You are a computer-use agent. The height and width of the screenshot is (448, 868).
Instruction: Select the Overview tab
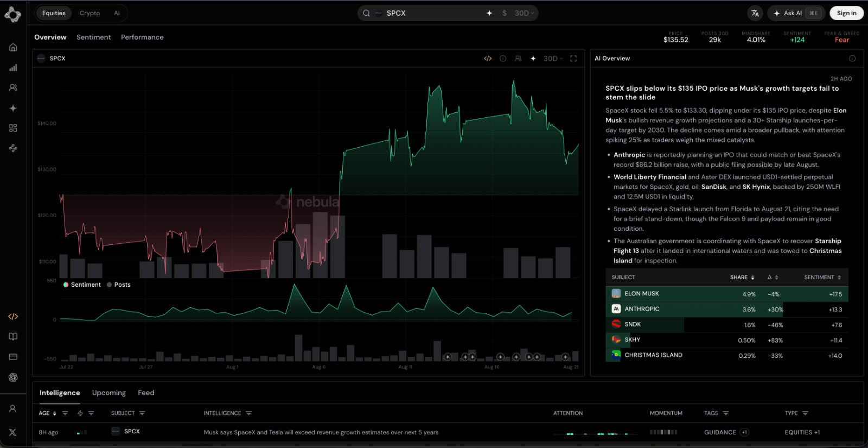[50, 37]
